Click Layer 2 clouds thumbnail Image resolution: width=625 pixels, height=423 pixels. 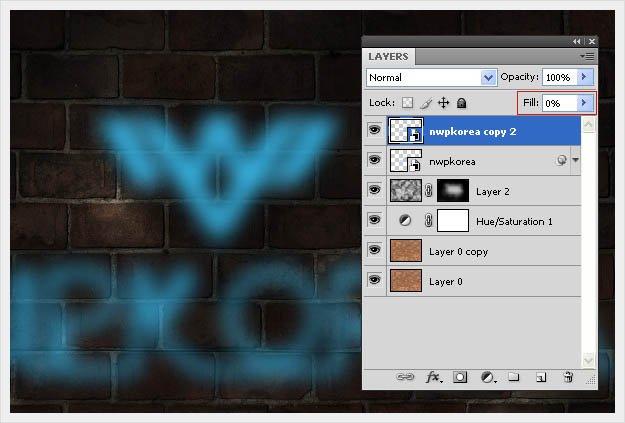tap(406, 190)
